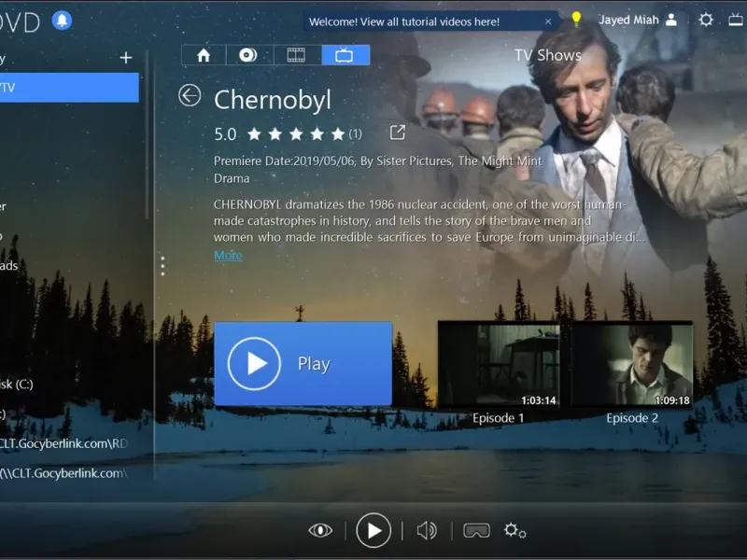Open the tutorial videos welcome link

[x=404, y=21]
